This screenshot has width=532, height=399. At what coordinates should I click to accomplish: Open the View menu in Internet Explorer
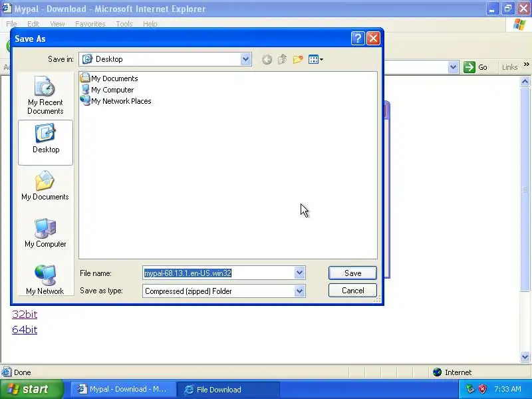pyautogui.click(x=57, y=24)
